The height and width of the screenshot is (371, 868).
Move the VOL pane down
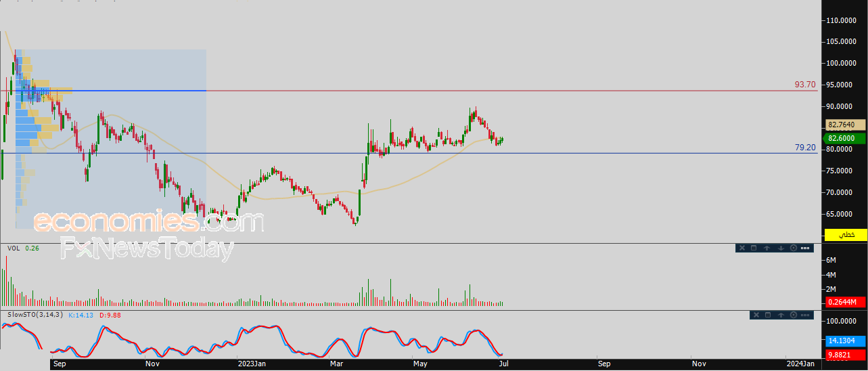tap(781, 248)
